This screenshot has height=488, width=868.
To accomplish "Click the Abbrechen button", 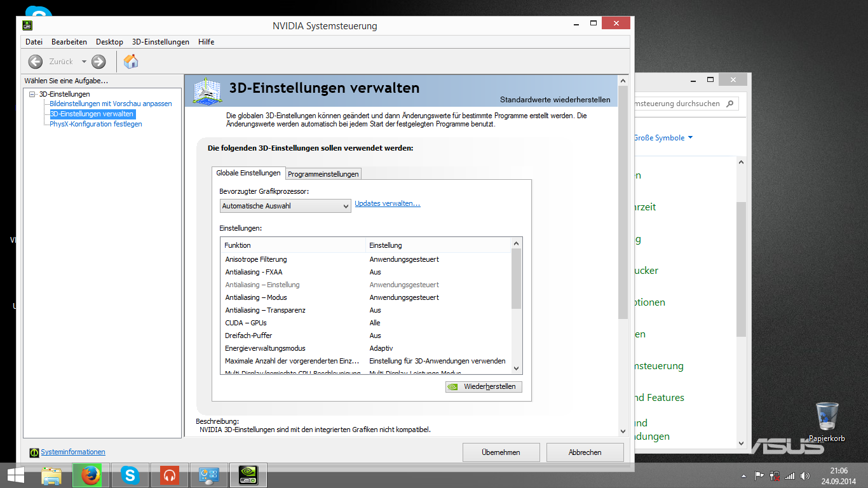I will point(585,452).
